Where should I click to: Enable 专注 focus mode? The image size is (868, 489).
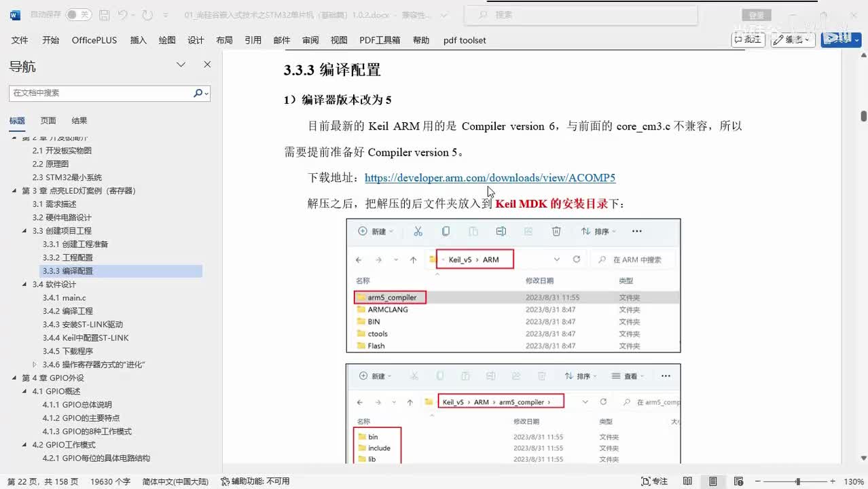click(655, 481)
